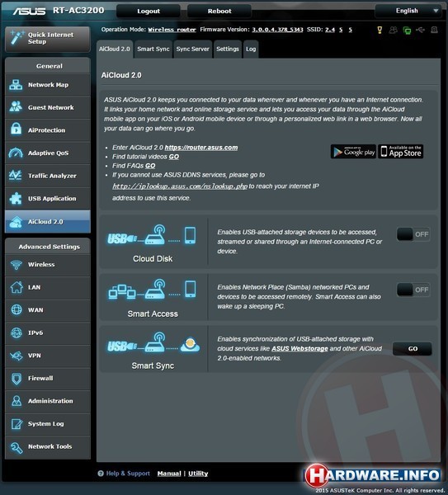Switch to the Smart Sync tab
The height and width of the screenshot is (495, 448).
point(153,49)
